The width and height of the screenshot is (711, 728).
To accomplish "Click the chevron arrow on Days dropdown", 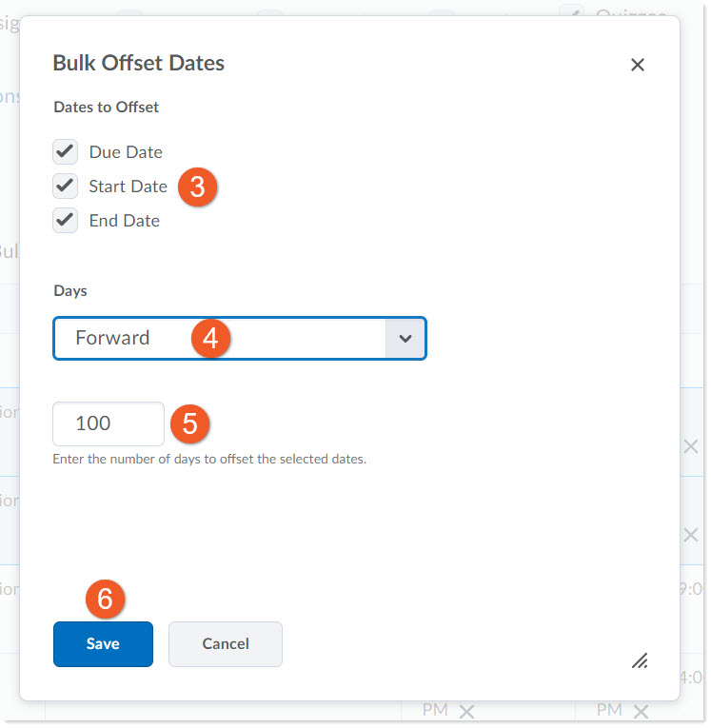I will (405, 339).
